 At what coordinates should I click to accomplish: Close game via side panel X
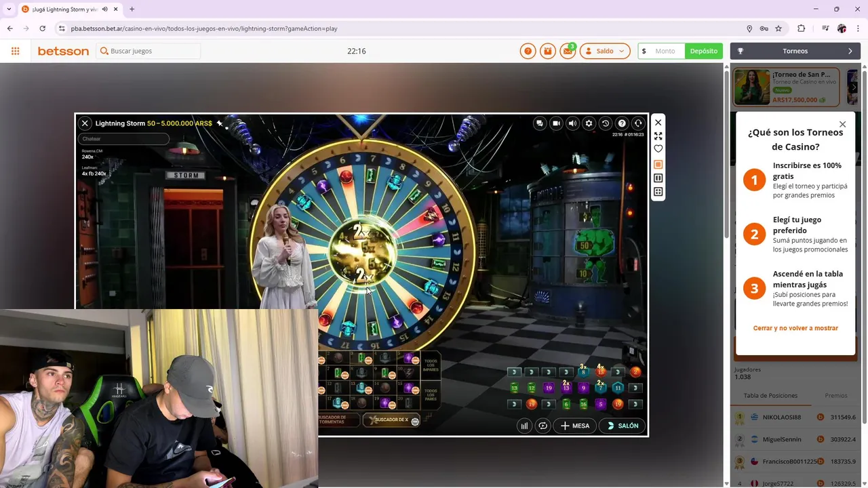coord(658,122)
